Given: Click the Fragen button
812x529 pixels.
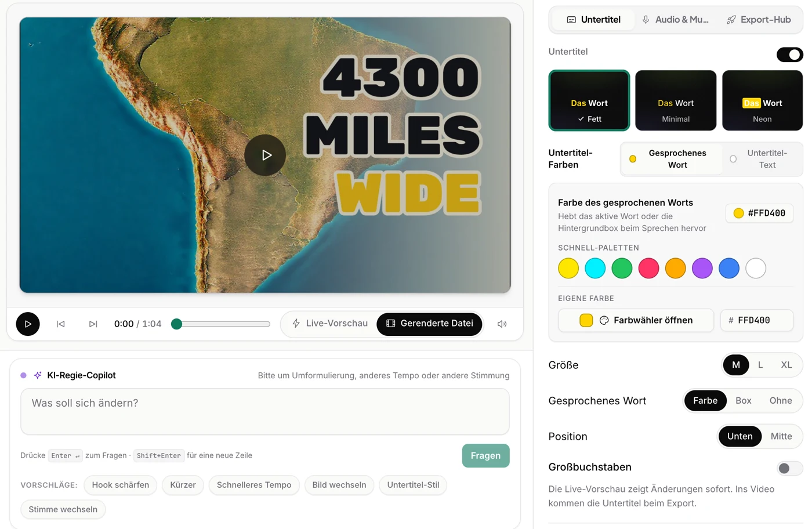Looking at the screenshot, I should 486,456.
